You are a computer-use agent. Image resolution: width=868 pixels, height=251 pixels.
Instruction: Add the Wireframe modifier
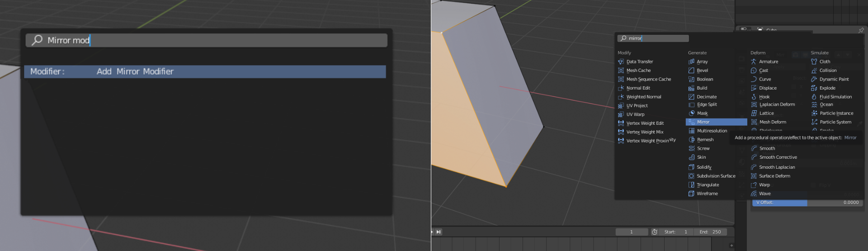click(x=703, y=194)
